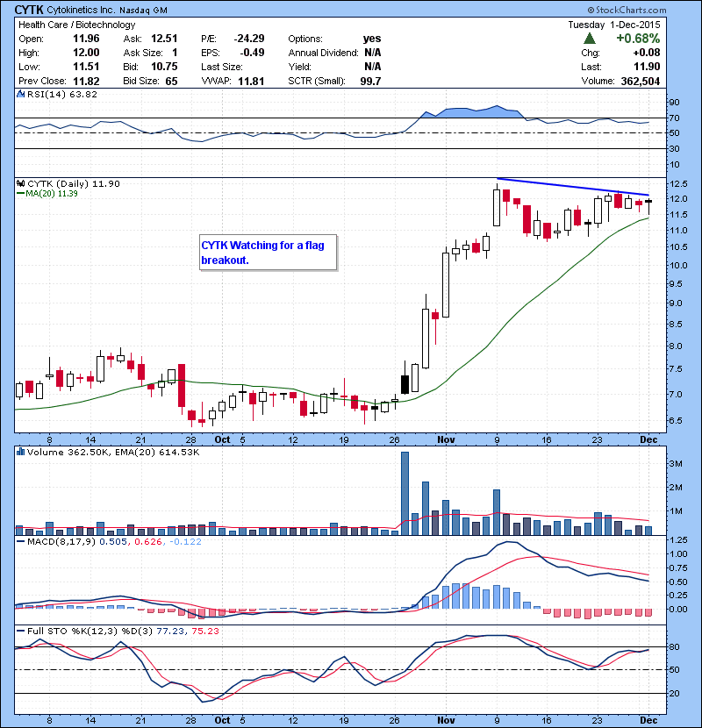The height and width of the screenshot is (728, 702).
Task: Select the Chg value +0.08
Action: 646,53
